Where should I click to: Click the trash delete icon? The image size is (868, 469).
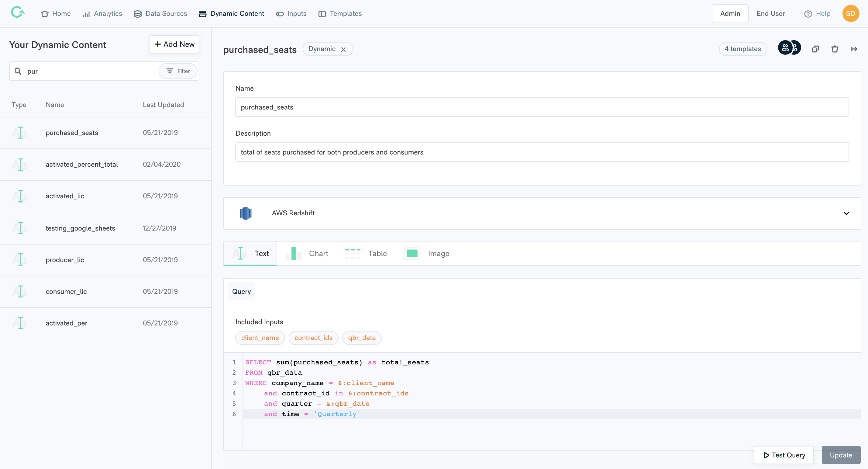[835, 49]
